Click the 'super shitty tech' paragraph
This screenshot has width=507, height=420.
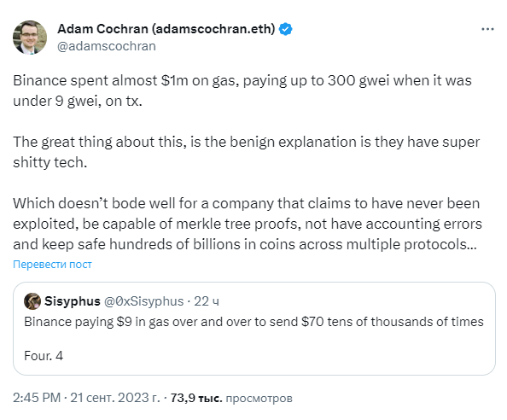pos(247,152)
